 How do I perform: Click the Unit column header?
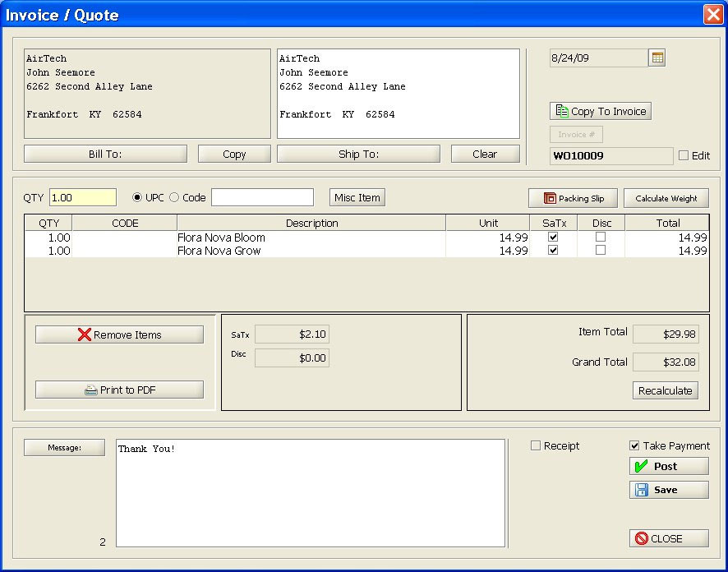488,224
